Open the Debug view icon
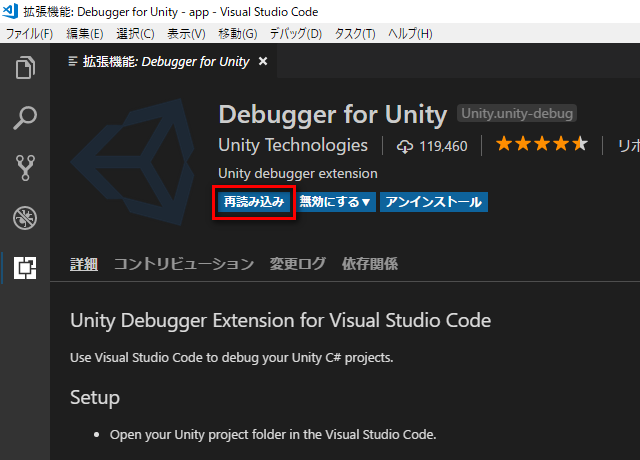 coord(25,218)
